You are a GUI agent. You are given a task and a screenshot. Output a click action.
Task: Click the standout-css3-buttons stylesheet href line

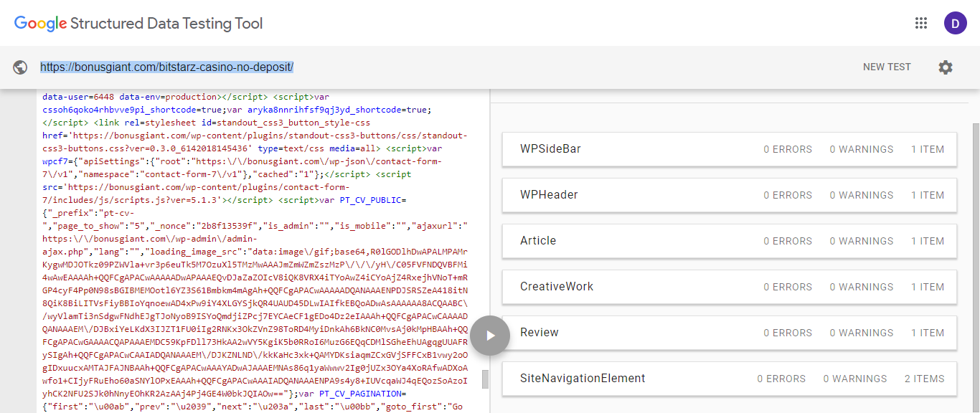tap(255, 136)
